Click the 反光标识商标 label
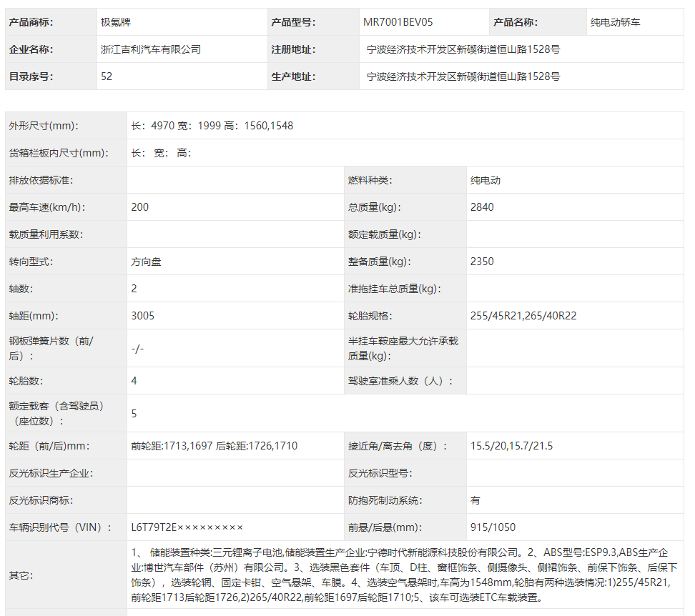This screenshot has height=616, width=695. 41,500
